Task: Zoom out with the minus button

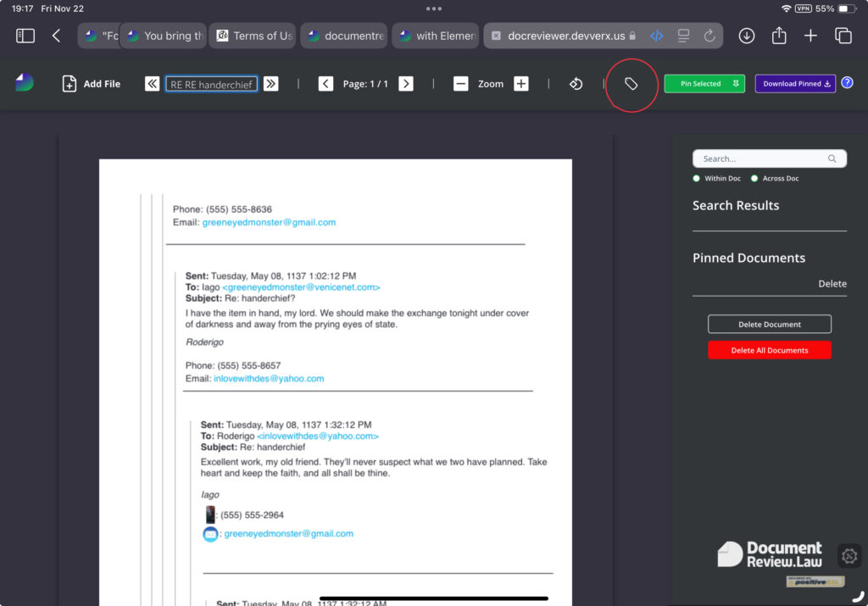Action: point(460,84)
